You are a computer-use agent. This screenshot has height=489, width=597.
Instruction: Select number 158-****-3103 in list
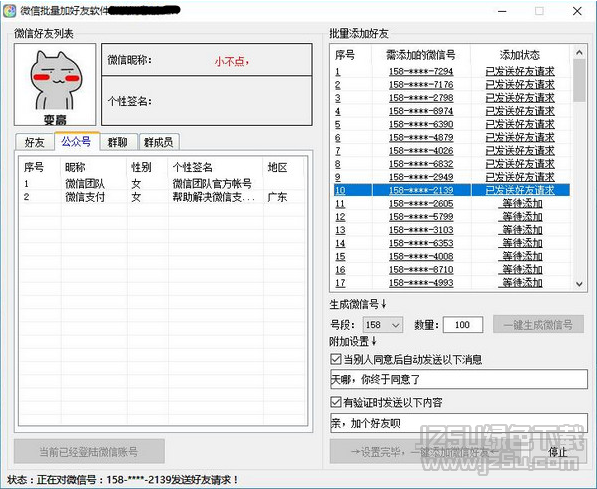421,230
